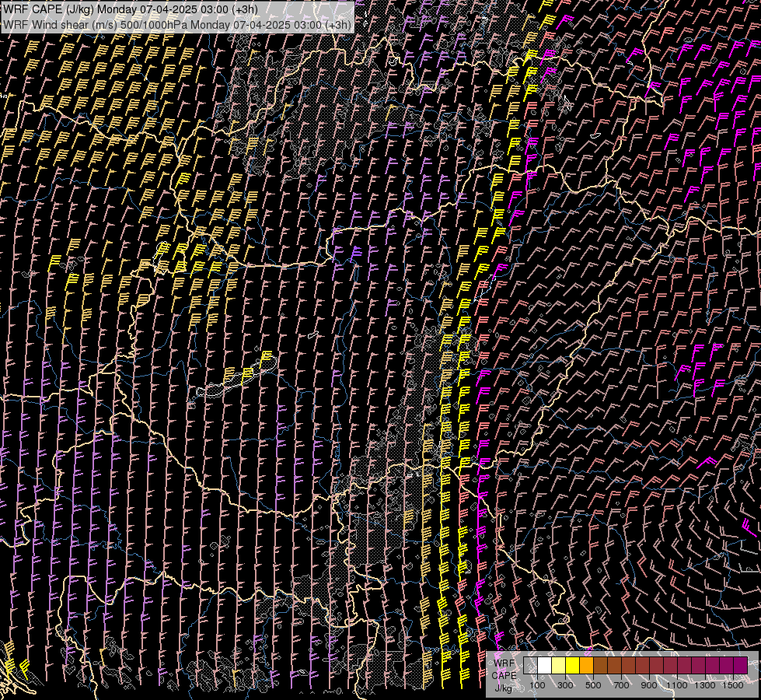761x700 pixels.
Task: Select the pale yellow CAPE legend swatch
Action: pos(559,665)
